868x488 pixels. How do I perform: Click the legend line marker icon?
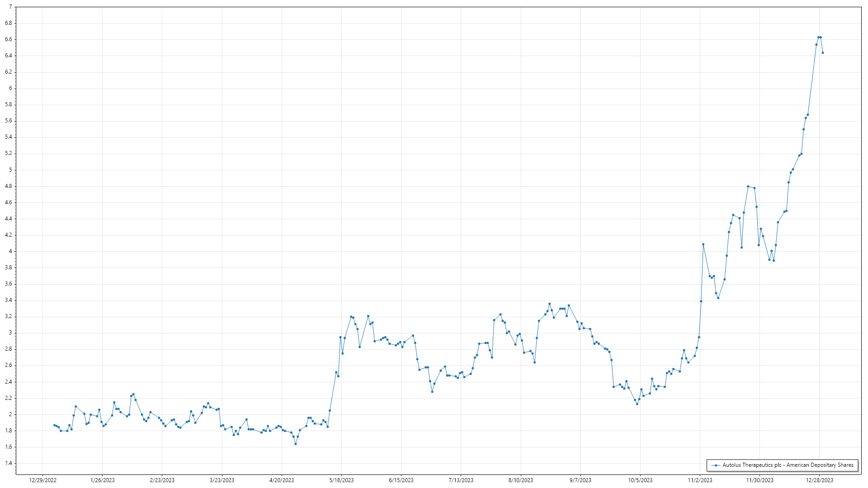[x=716, y=465]
